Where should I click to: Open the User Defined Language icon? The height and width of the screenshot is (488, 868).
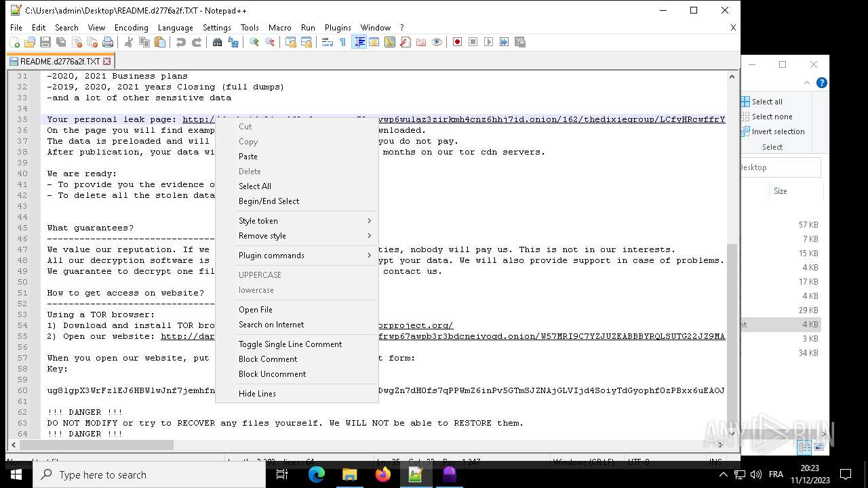point(374,42)
